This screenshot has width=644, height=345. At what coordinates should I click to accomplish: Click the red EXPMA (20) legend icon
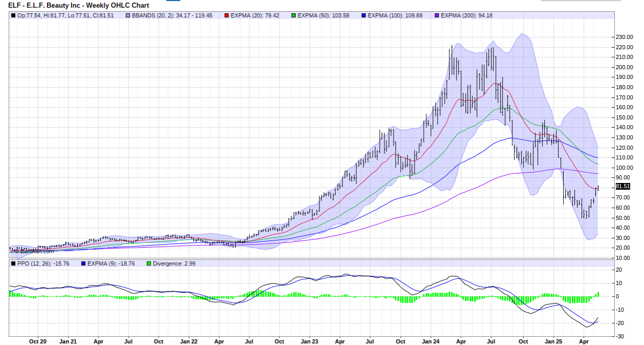[226, 15]
